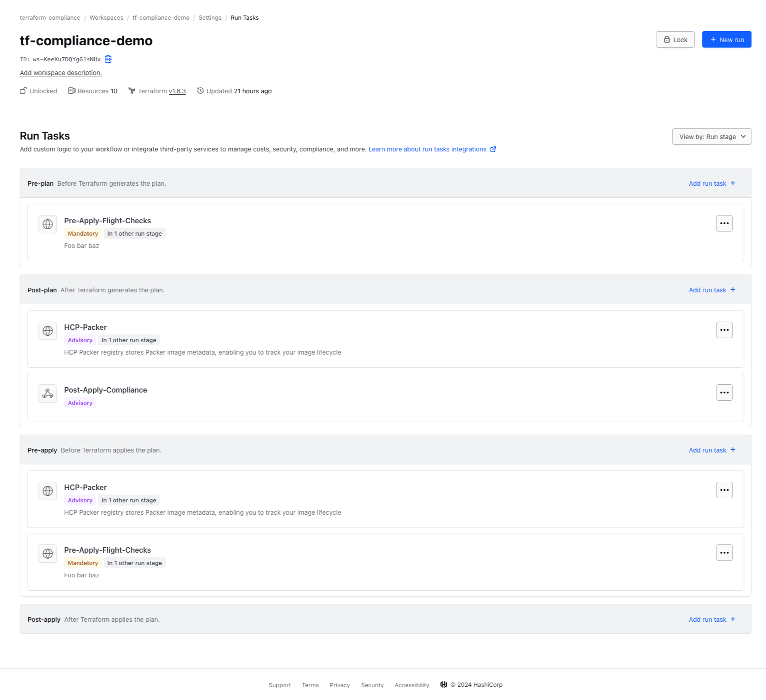This screenshot has height=700, width=766.
Task: Copy the workspace ID to clipboard
Action: coord(108,59)
